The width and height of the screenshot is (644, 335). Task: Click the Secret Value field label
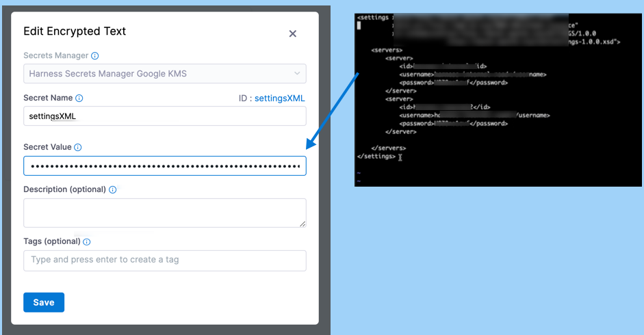[x=47, y=148]
